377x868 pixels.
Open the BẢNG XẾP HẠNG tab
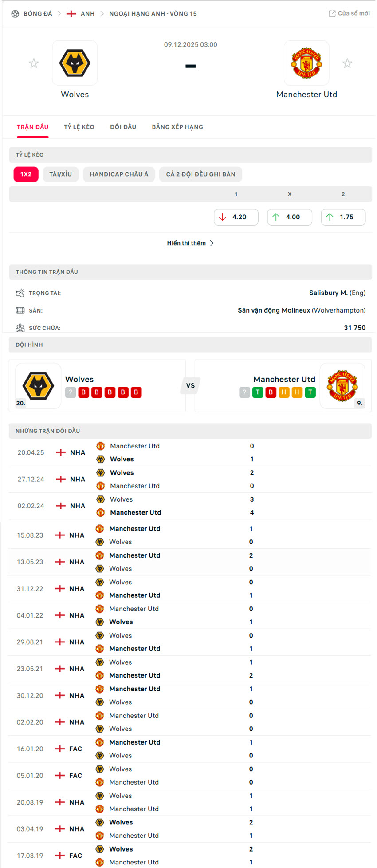[177, 127]
